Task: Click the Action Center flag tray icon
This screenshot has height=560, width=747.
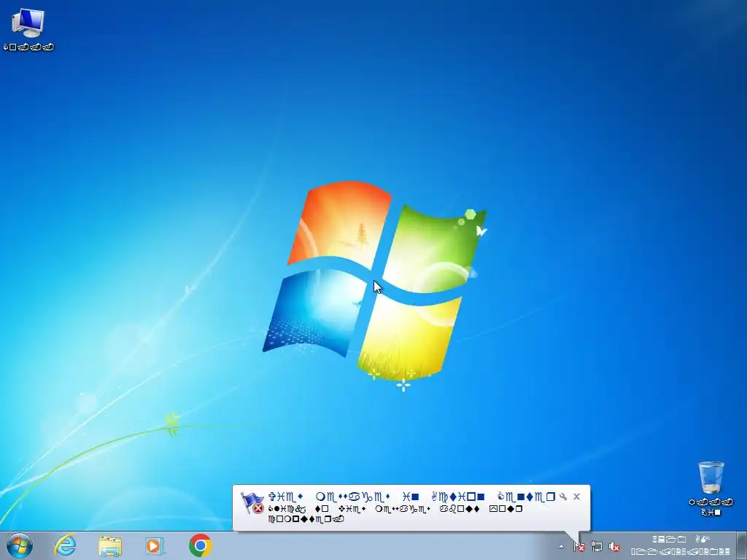Action: pyautogui.click(x=578, y=547)
